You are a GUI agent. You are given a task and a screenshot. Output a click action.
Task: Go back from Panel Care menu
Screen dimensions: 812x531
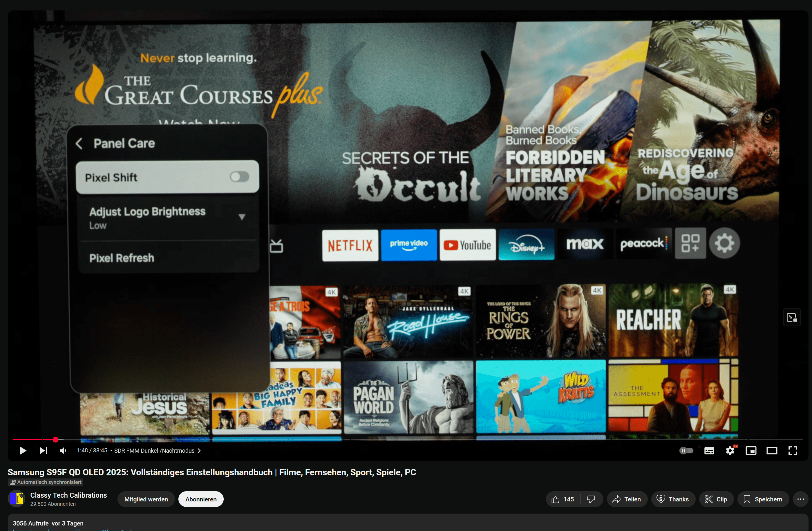coord(79,144)
